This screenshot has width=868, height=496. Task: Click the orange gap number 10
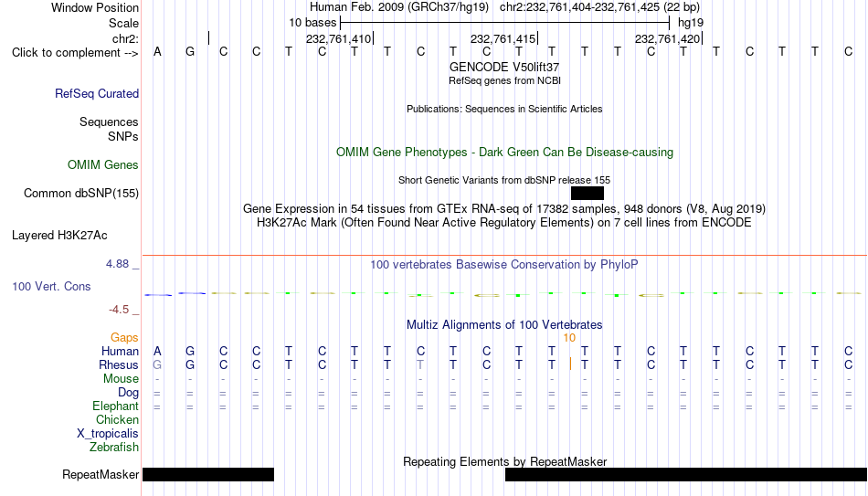coord(569,338)
